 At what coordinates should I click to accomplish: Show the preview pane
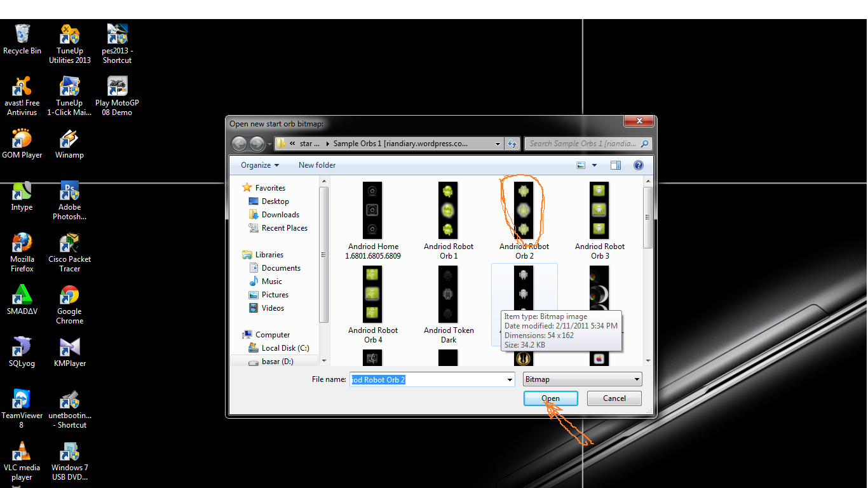pos(615,165)
